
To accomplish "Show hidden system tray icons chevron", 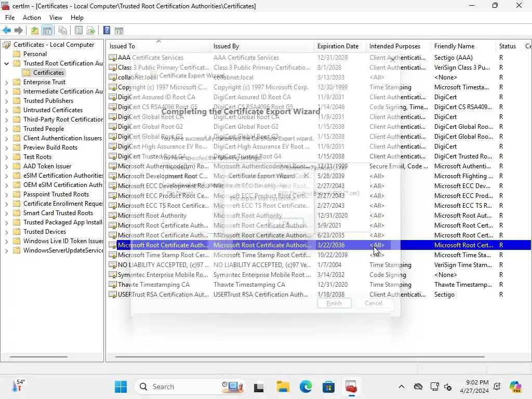I will 402,387.
